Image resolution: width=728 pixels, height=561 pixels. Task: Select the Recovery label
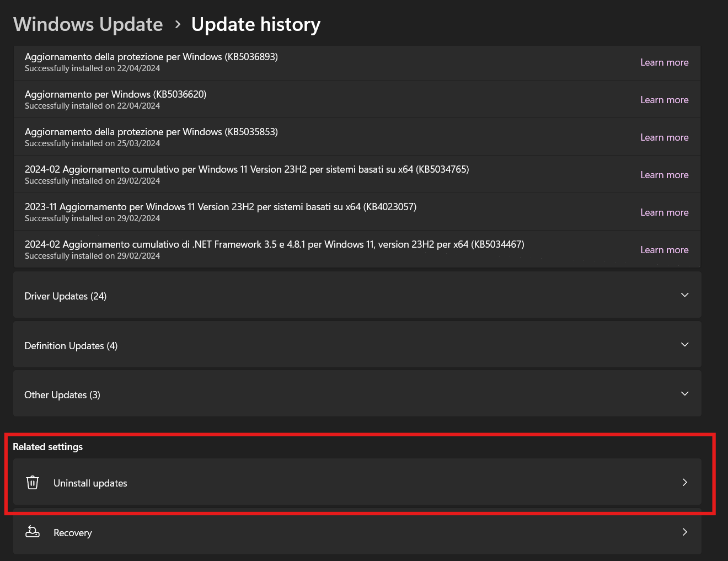[73, 533]
